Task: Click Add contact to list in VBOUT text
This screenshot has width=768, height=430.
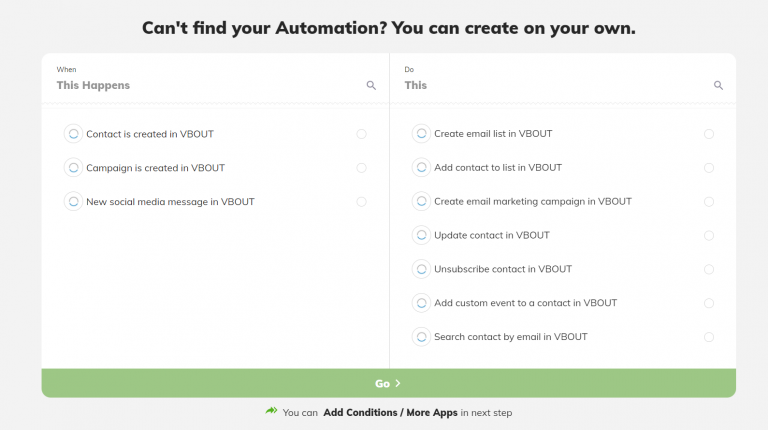Action: [x=498, y=167]
